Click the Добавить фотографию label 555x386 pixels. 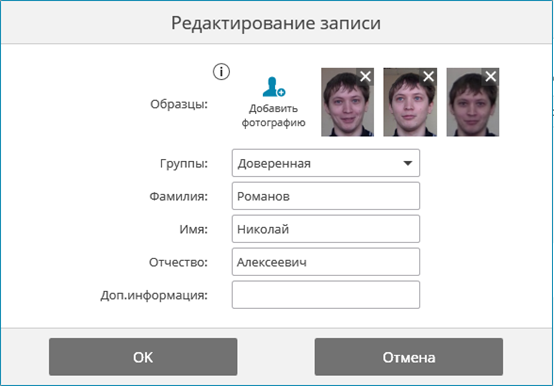[273, 115]
